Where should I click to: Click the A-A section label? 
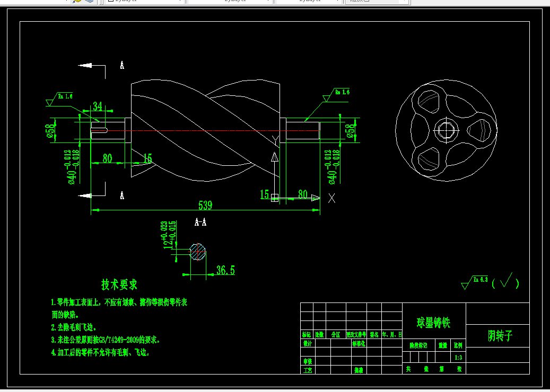(x=200, y=222)
